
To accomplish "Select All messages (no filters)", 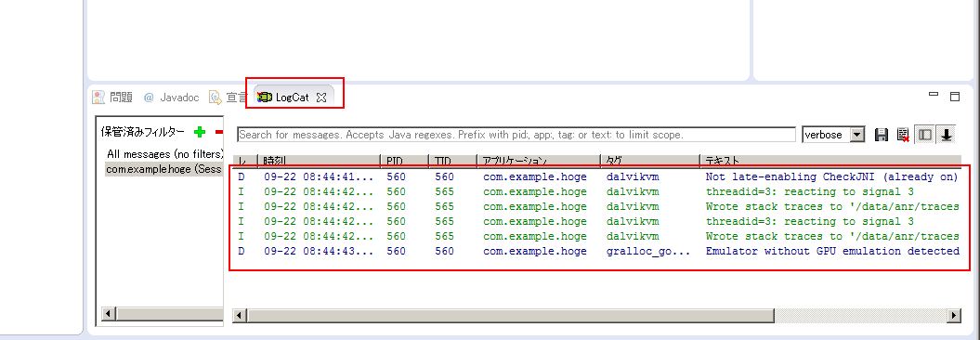I will tap(164, 154).
